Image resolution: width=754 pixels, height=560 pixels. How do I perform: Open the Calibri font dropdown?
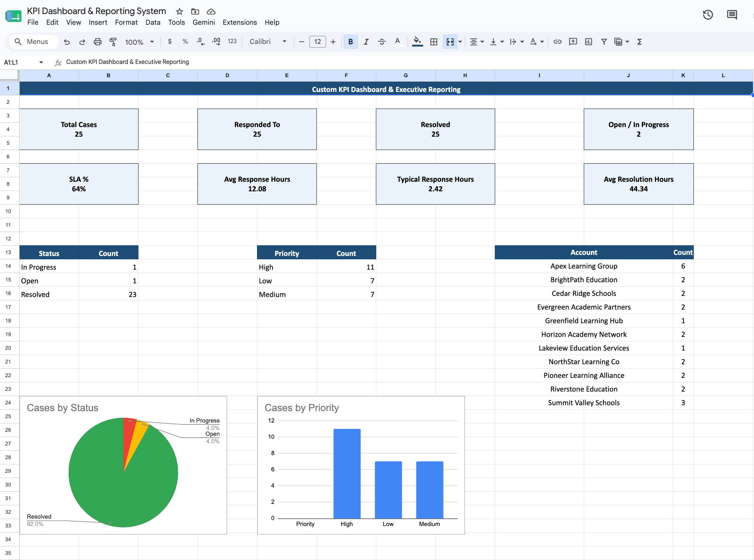point(268,42)
